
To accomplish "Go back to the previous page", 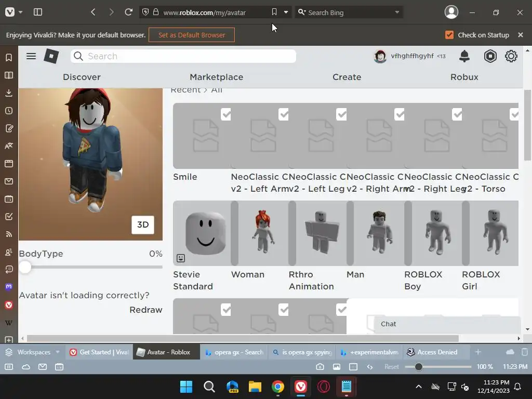I will pos(93,12).
